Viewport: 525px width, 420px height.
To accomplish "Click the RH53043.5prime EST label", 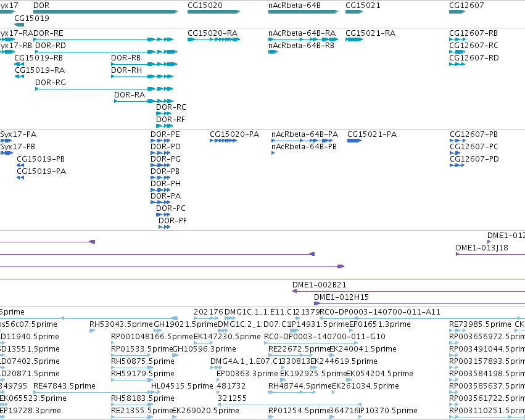I will coord(121,324).
